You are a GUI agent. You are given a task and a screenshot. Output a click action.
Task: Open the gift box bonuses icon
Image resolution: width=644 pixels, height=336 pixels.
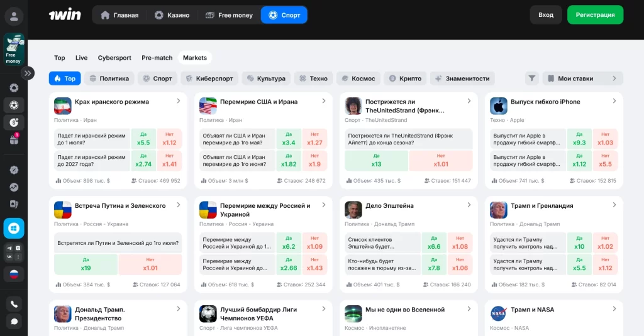point(13,140)
